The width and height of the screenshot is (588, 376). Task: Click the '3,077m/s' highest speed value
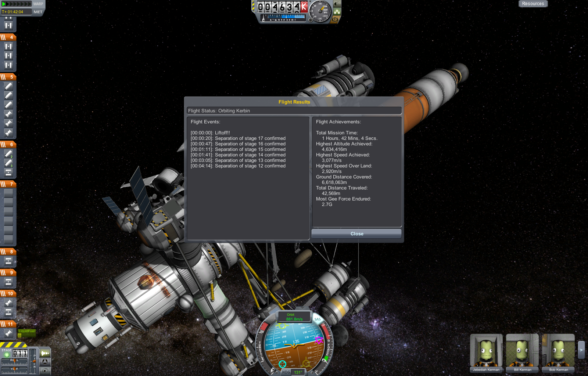click(x=332, y=160)
